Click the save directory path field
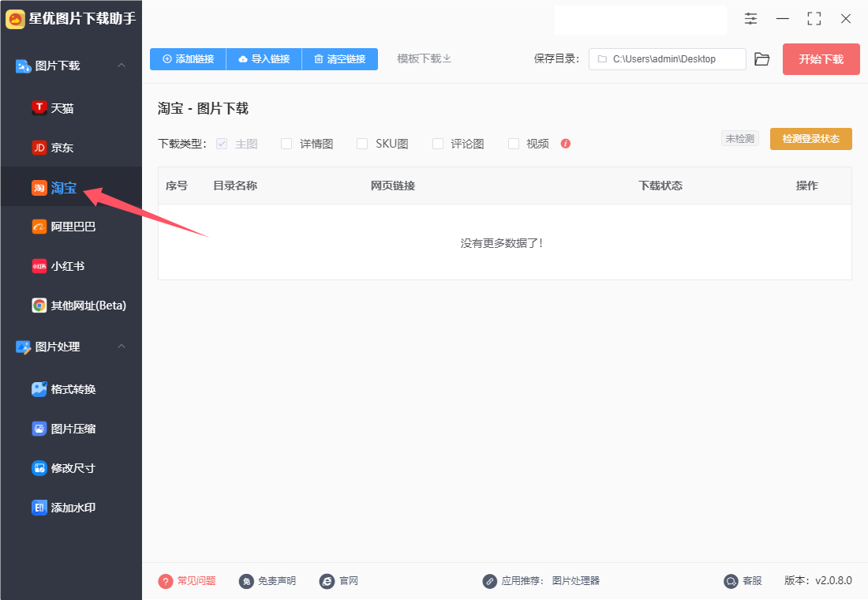Screen dimensions: 868x600 point(667,58)
